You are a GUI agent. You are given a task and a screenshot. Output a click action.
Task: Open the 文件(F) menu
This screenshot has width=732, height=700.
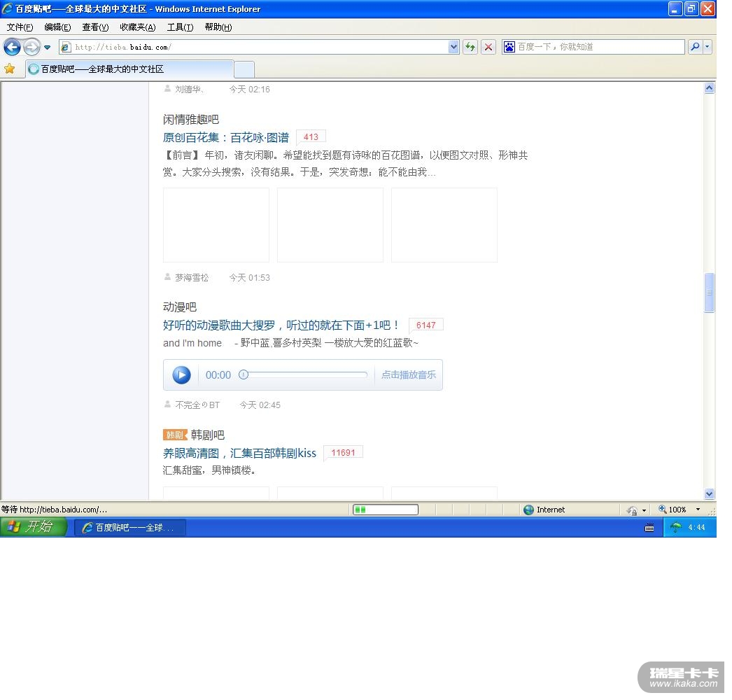tap(20, 27)
